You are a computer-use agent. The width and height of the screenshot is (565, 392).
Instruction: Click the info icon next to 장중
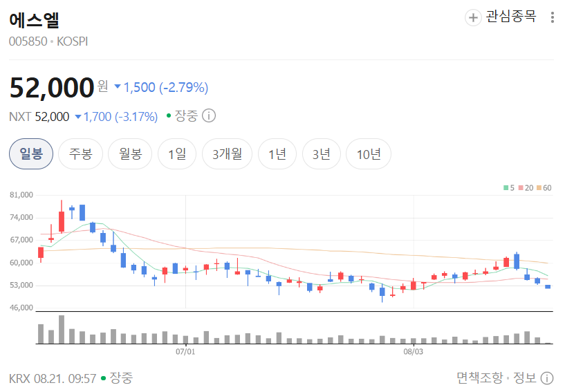click(x=209, y=115)
